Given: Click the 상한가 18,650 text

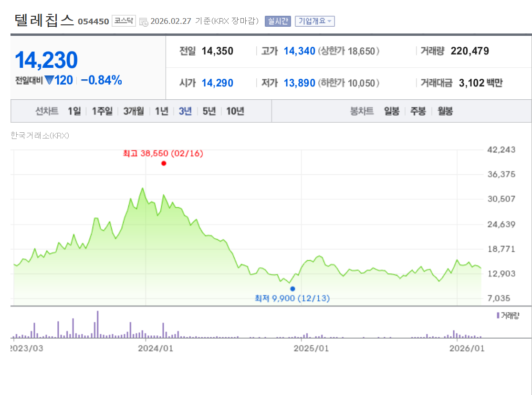Looking at the screenshot, I should tap(348, 51).
